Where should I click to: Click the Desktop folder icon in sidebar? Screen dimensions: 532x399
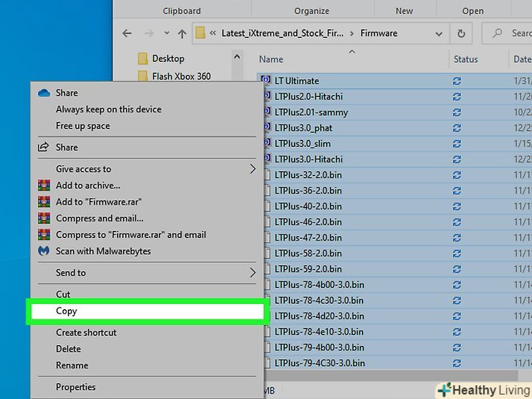click(142, 58)
